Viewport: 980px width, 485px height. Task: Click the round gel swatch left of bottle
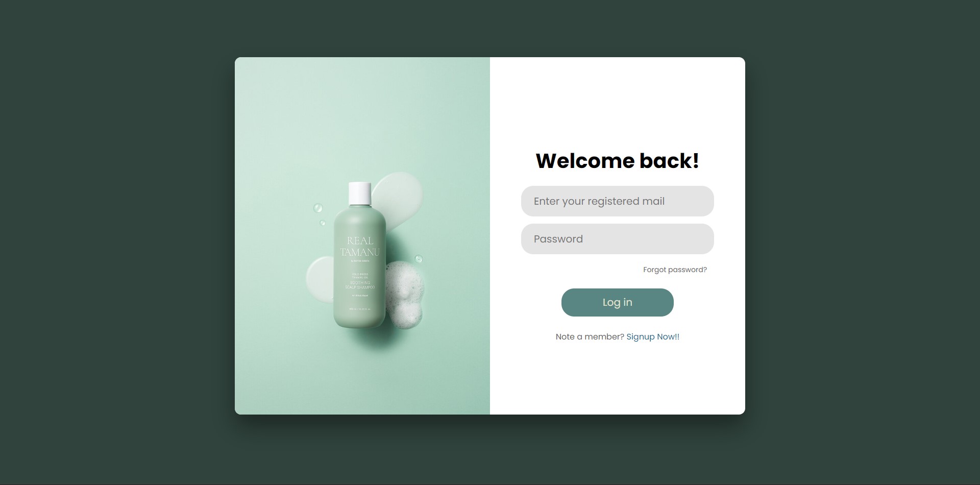point(320,280)
